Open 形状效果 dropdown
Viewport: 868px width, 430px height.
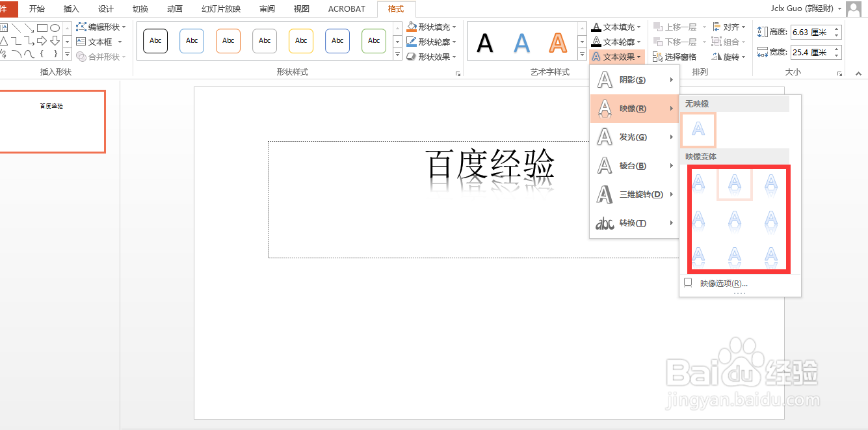tap(432, 57)
